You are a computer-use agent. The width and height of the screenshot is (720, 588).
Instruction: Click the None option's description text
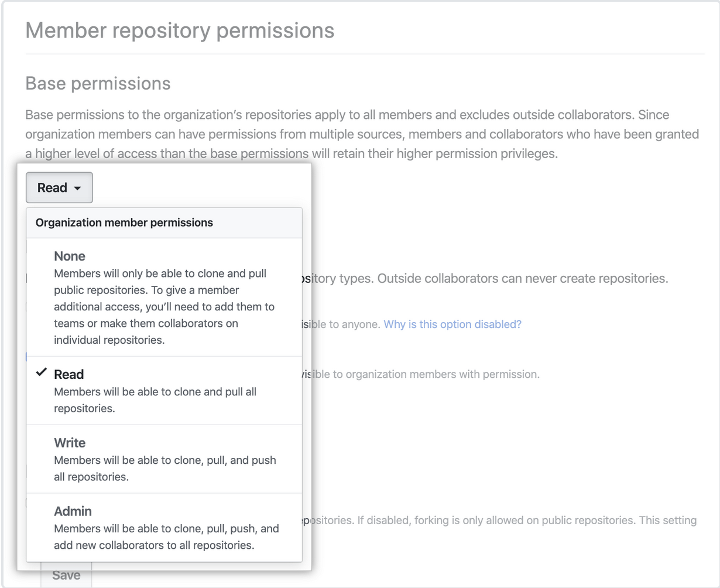click(x=164, y=306)
